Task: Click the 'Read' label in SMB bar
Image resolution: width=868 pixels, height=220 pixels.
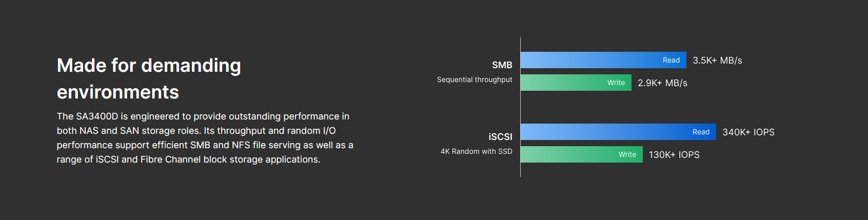Action: point(671,60)
